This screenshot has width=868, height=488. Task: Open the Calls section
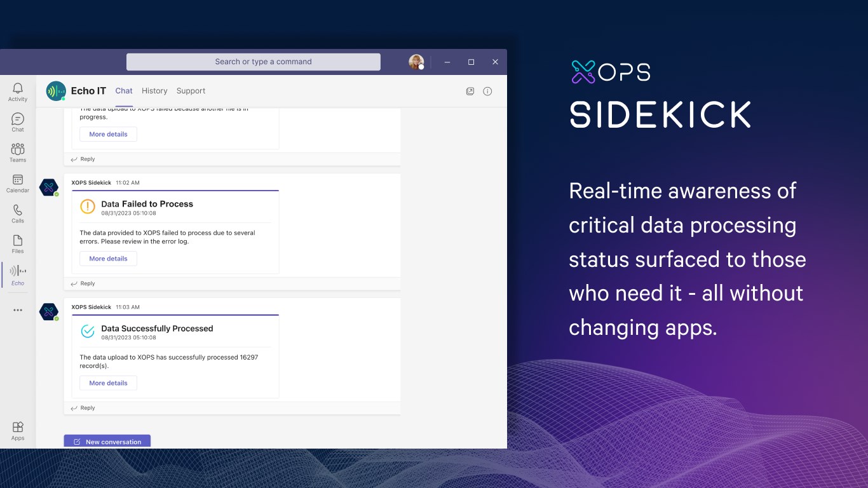pos(18,213)
